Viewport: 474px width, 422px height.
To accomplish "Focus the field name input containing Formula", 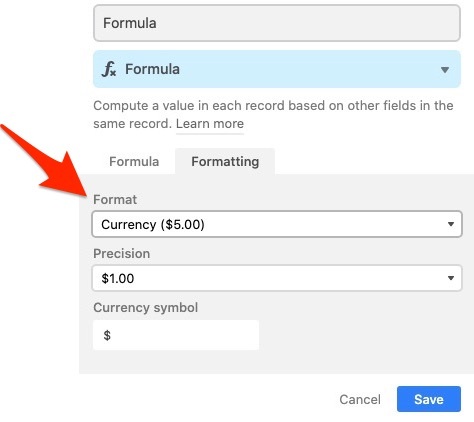I will click(277, 23).
